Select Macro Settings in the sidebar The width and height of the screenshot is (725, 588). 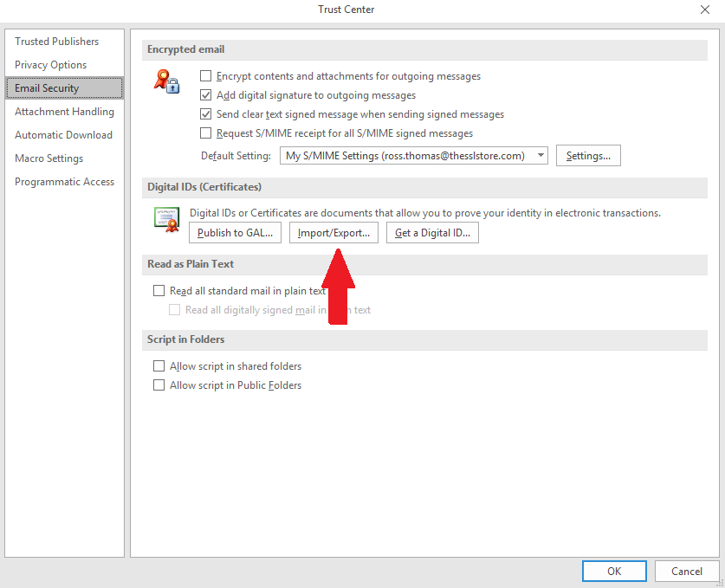49,158
